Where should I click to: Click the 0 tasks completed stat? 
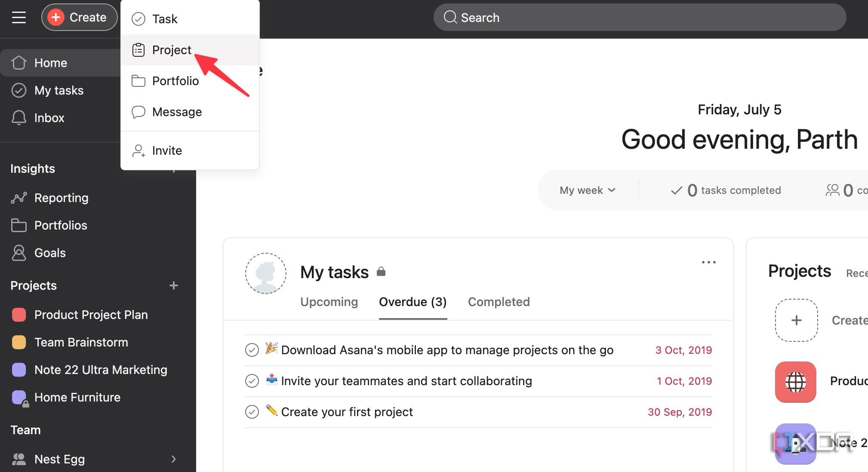726,190
